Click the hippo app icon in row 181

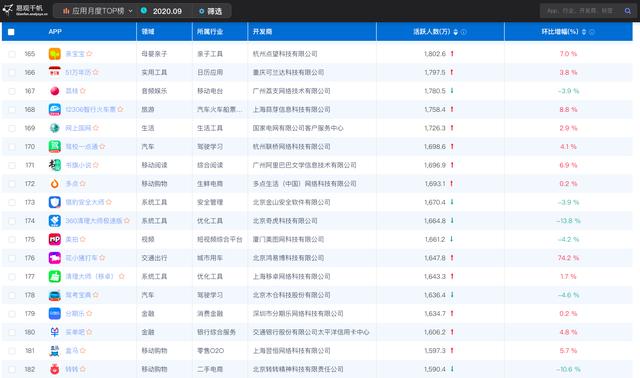tap(55, 351)
